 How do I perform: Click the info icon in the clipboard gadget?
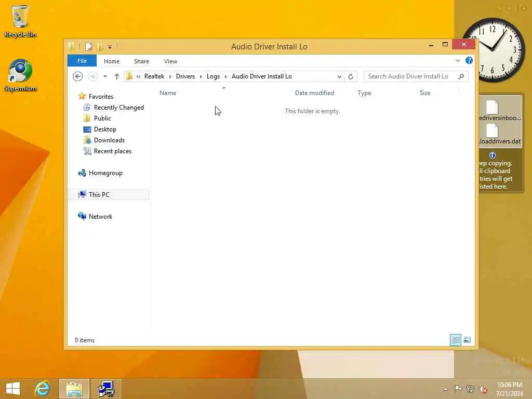[493, 155]
